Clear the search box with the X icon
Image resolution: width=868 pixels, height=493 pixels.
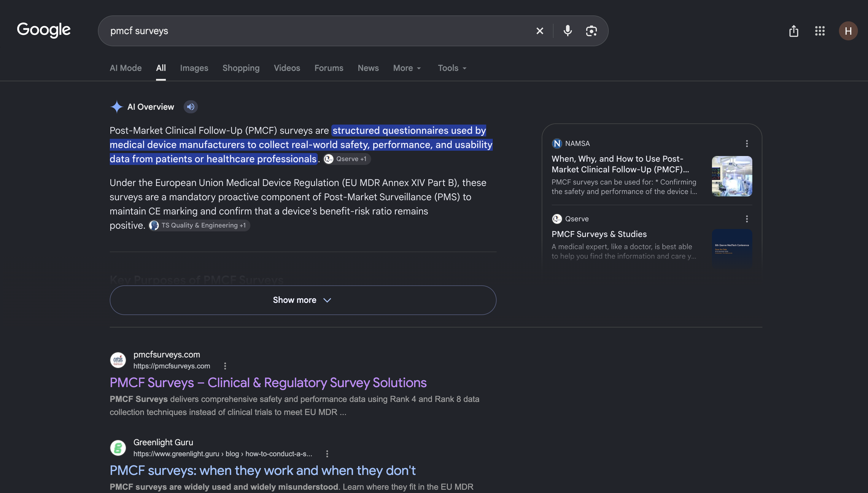coord(540,31)
